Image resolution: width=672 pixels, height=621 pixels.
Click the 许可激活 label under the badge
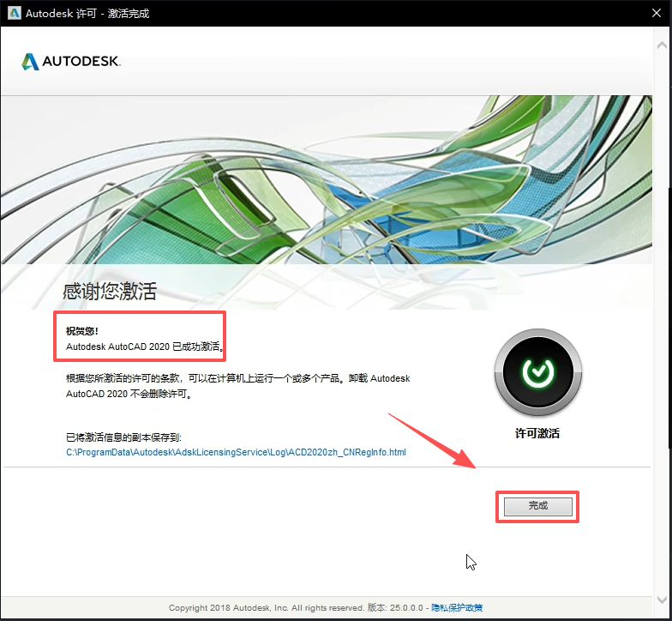pyautogui.click(x=537, y=433)
